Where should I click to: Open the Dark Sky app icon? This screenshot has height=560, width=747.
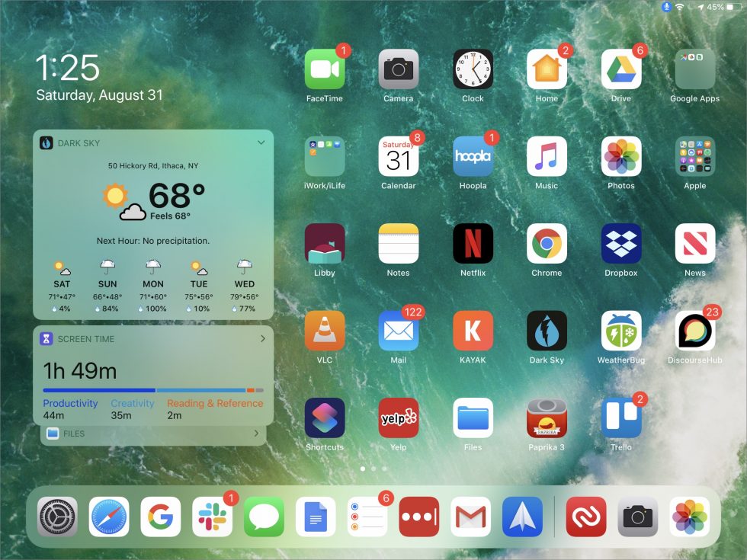point(547,331)
